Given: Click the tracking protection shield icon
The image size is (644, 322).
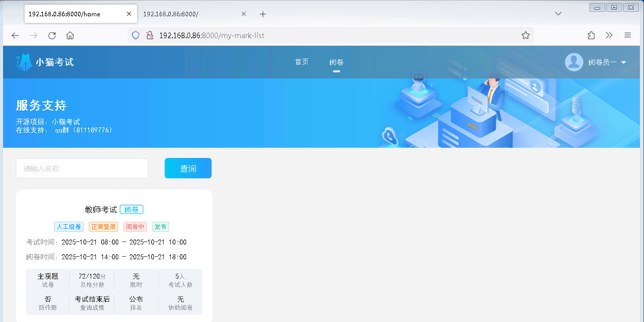Looking at the screenshot, I should (x=136, y=35).
